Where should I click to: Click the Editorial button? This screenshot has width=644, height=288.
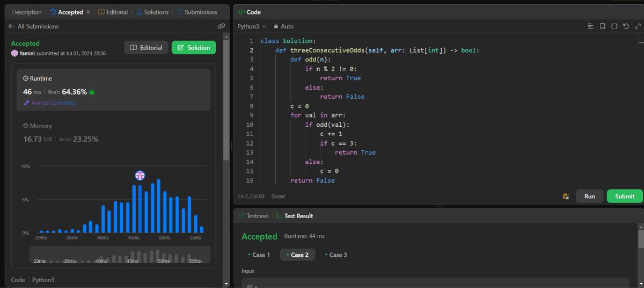pos(147,47)
